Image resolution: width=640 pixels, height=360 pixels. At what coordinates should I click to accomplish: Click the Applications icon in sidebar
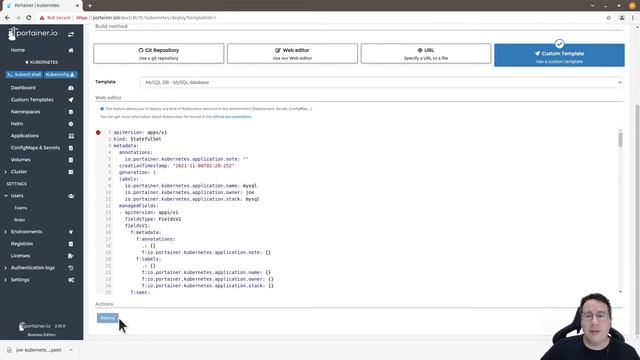71,136
